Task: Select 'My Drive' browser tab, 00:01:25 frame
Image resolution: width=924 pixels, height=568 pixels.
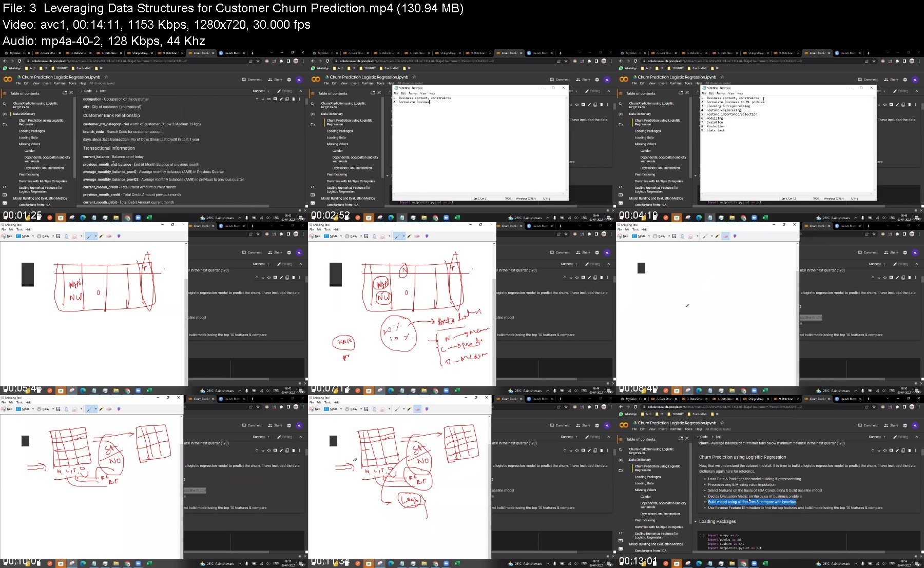Action: pos(18,53)
